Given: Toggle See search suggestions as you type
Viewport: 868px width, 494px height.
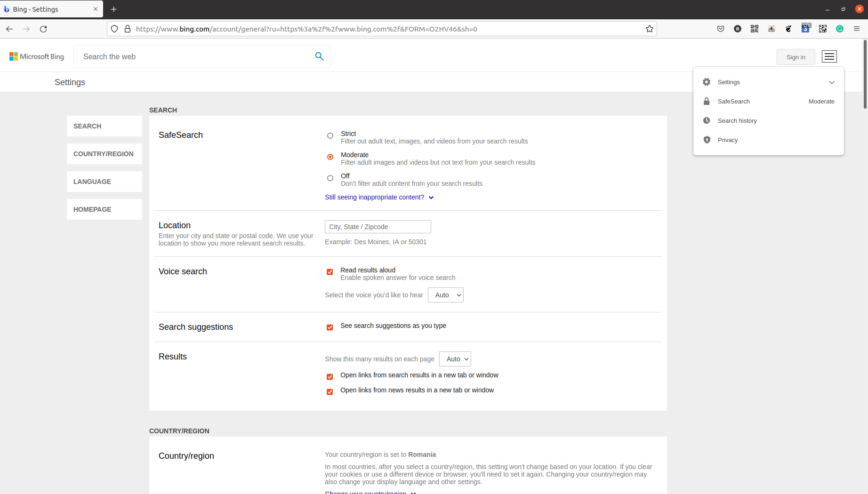Looking at the screenshot, I should 330,327.
